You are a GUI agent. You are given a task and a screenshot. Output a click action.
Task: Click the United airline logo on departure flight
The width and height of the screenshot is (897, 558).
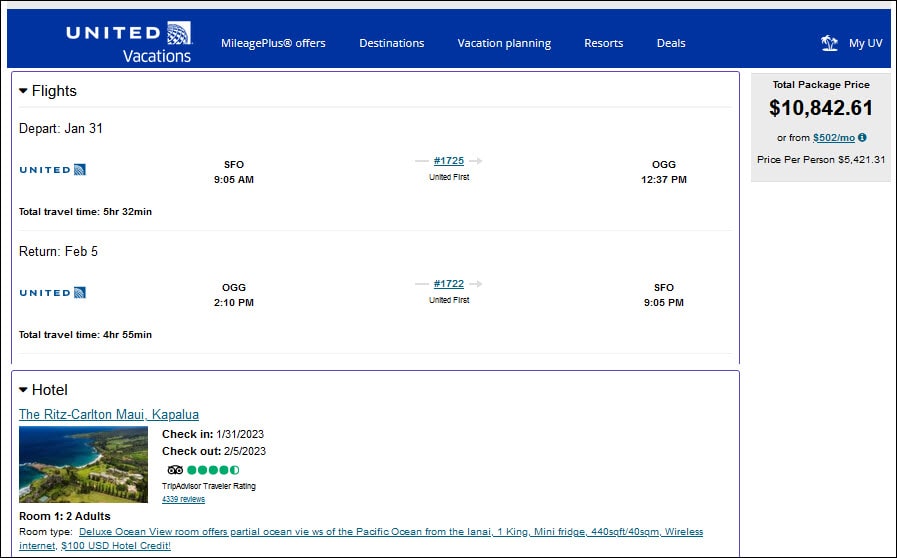tap(53, 169)
